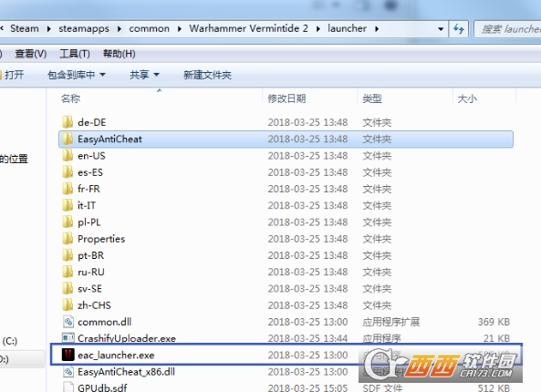Screen dimensions: 541x392
Task: Select the zh-CHS folder name
Action: [94, 305]
